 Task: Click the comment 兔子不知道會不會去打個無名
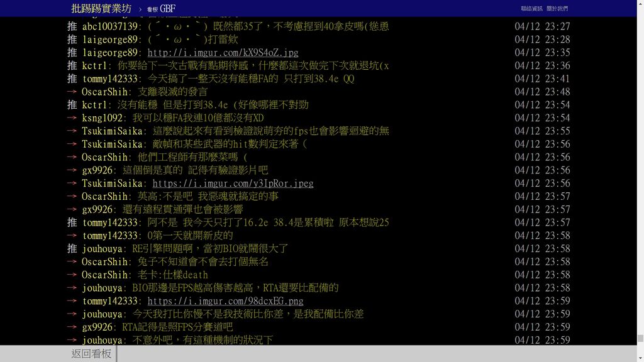pos(200,262)
